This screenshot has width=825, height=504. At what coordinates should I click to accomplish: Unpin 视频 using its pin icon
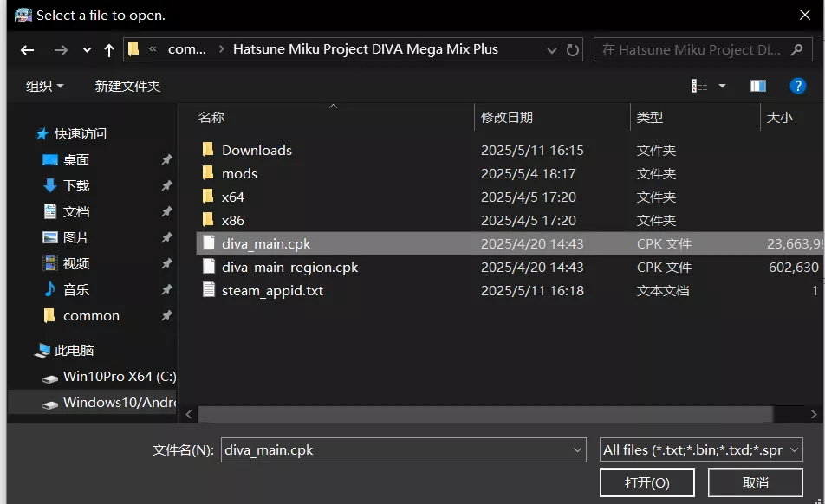166,263
